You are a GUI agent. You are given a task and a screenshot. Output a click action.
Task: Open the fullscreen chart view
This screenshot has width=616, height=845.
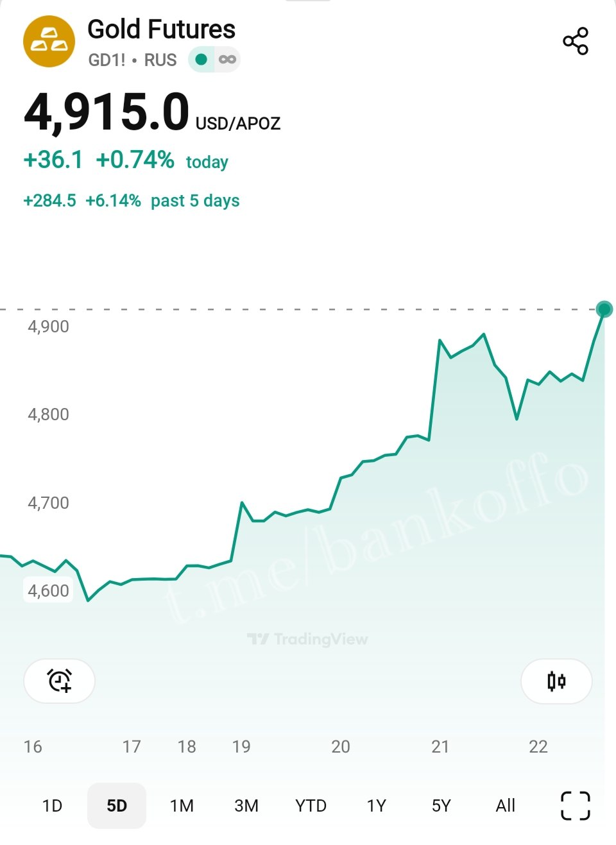click(x=575, y=805)
